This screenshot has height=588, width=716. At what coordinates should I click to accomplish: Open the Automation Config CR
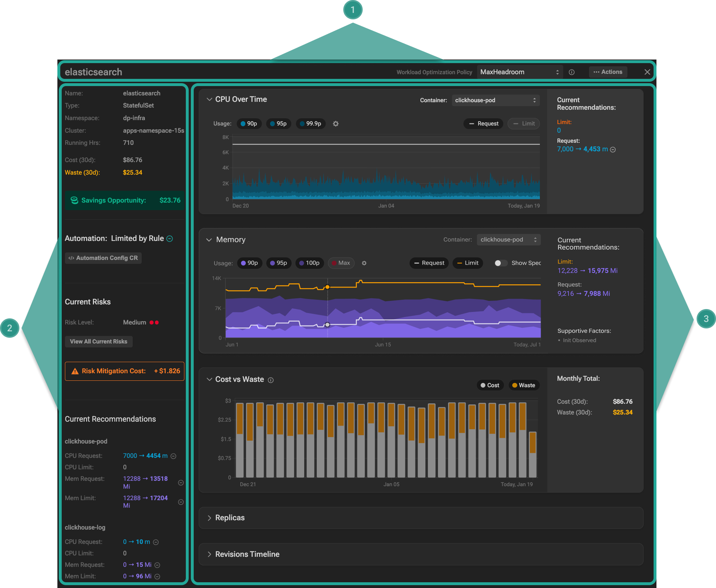[103, 258]
